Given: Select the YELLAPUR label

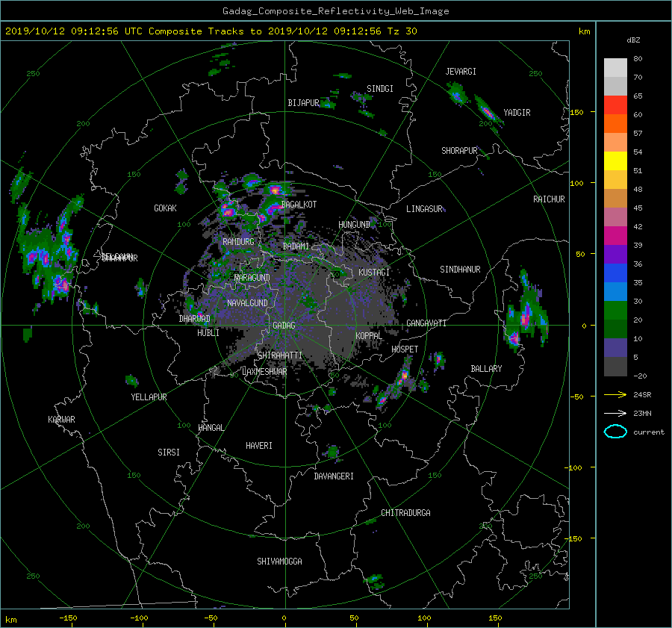Looking at the screenshot, I should click(149, 397).
